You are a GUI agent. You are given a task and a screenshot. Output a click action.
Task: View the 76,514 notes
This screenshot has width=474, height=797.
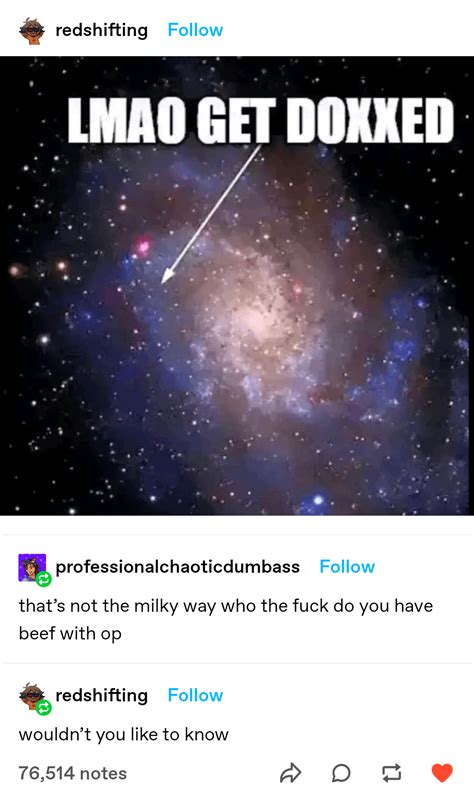(73, 773)
